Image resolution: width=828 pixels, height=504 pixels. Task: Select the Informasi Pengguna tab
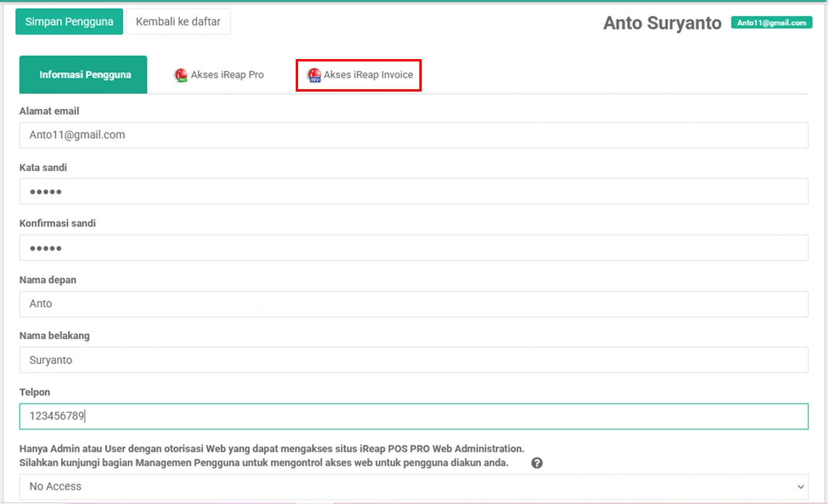click(83, 75)
